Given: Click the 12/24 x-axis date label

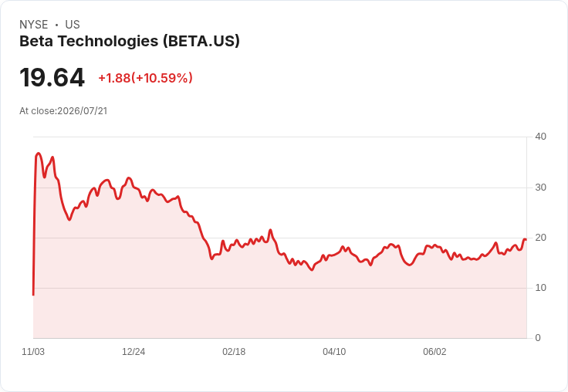Looking at the screenshot, I should 134,352.
